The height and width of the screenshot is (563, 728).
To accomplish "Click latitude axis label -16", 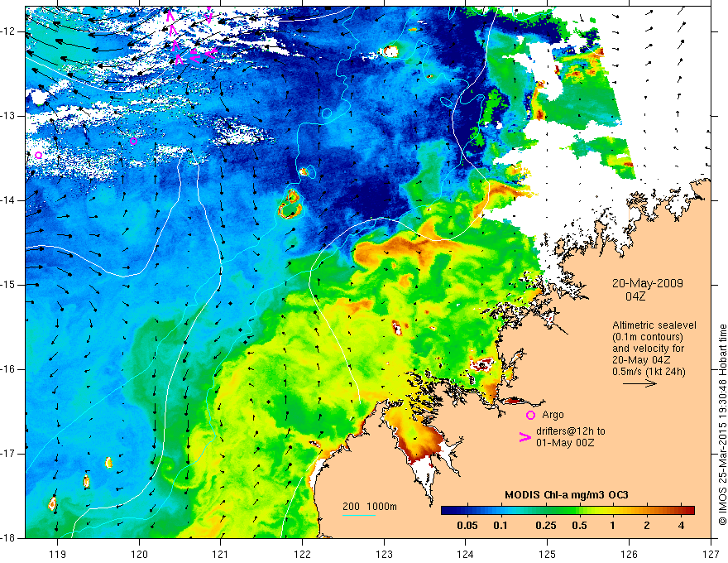I will pyautogui.click(x=9, y=369).
